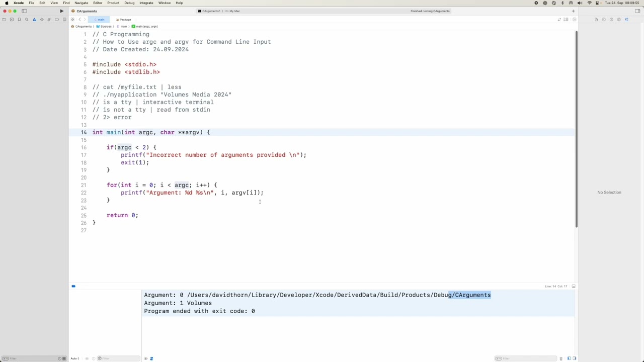Click 'Program ended with exit code: 0' line

[x=199, y=311]
